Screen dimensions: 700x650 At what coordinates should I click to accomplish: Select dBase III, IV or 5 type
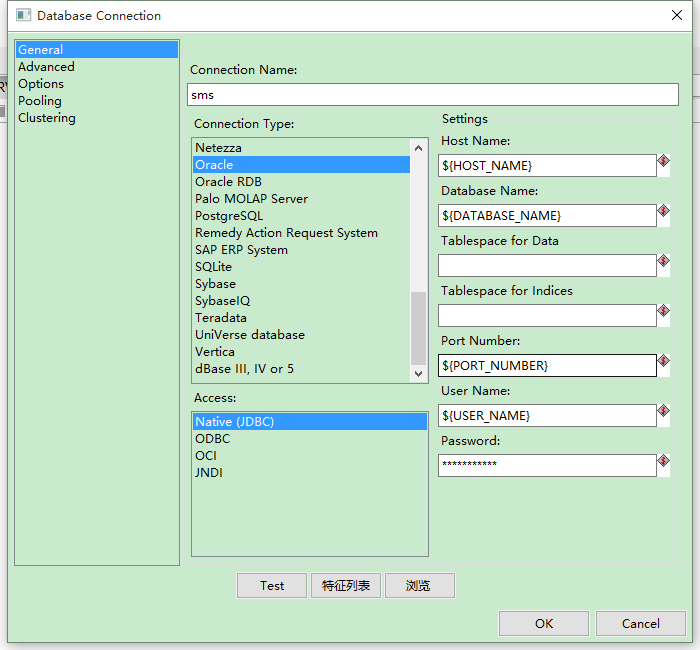pyautogui.click(x=301, y=368)
